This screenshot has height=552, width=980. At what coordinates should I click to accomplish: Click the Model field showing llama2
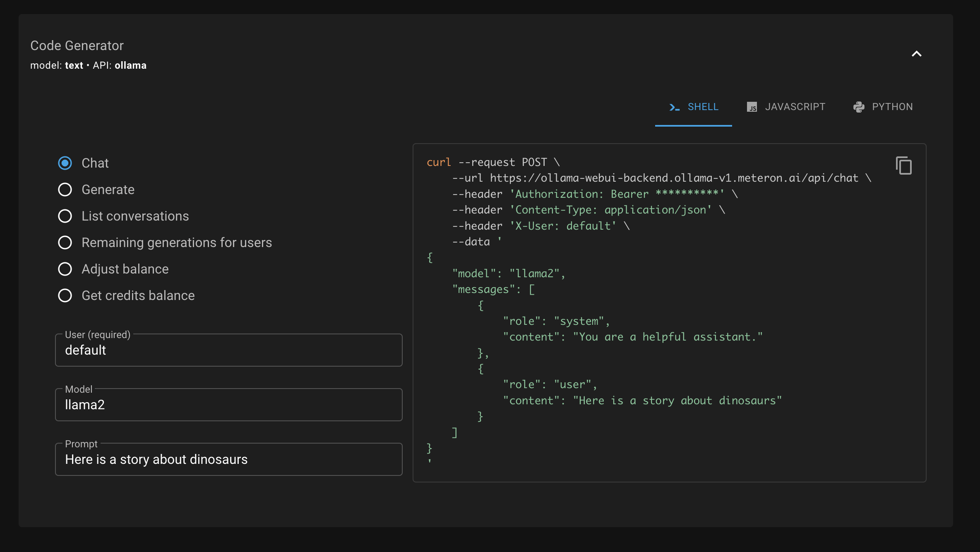click(228, 405)
